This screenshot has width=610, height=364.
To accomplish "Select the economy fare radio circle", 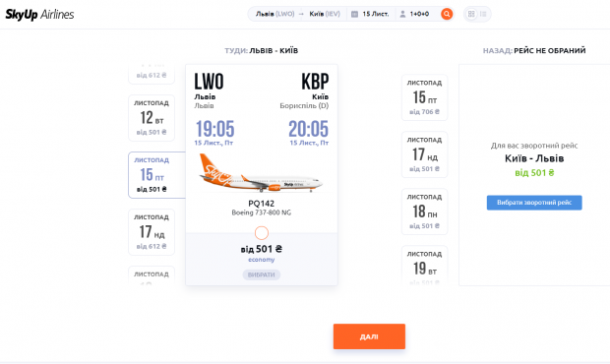I will point(262,233).
